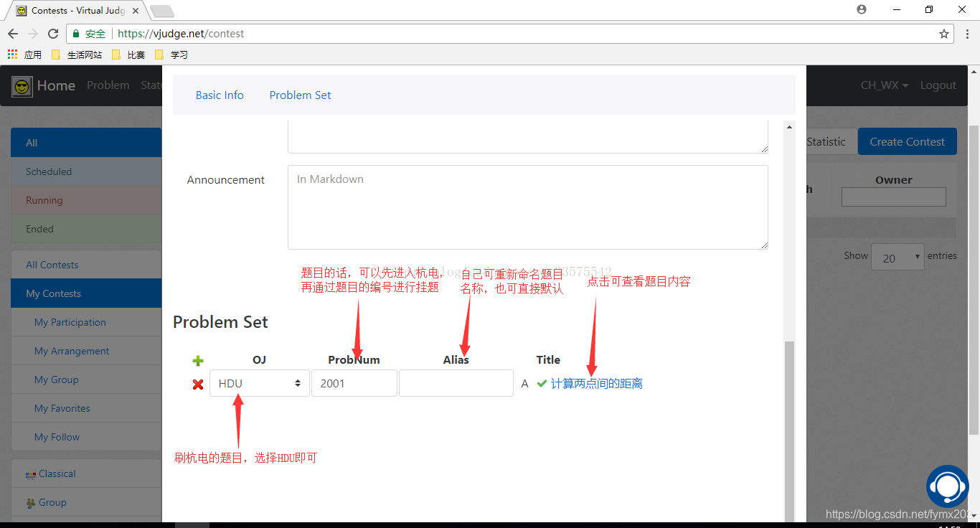Screen dimensions: 980x528
Task: Select All Contests in sidebar
Action: click(86, 265)
